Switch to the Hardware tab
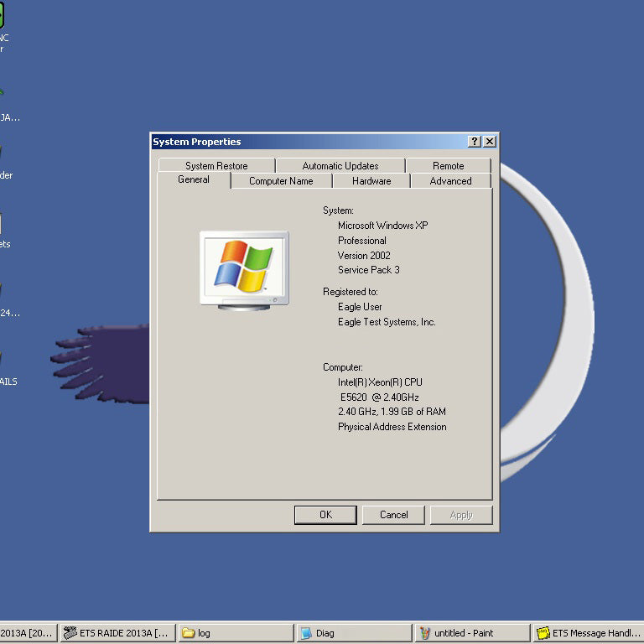Viewport: 644px width, 644px height. 371,181
